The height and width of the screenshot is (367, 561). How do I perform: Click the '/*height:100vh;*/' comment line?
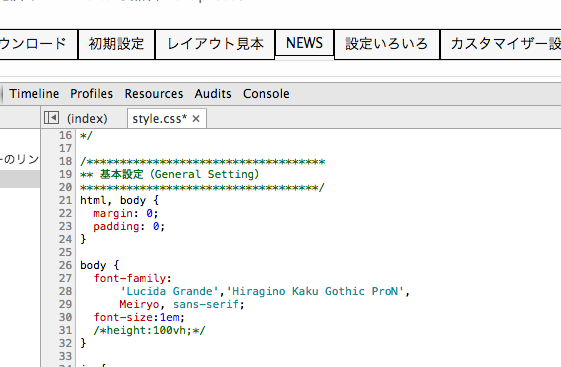click(150, 330)
